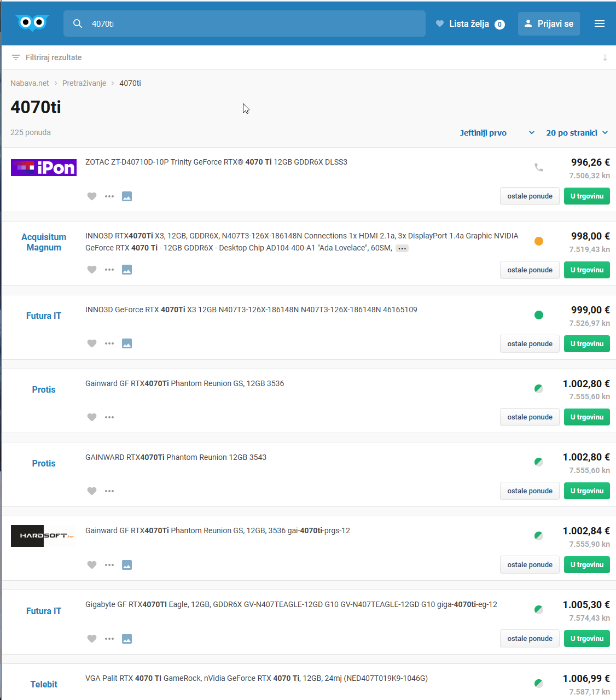Open Lista želja wishlist
The width and height of the screenshot is (616, 700).
(470, 24)
